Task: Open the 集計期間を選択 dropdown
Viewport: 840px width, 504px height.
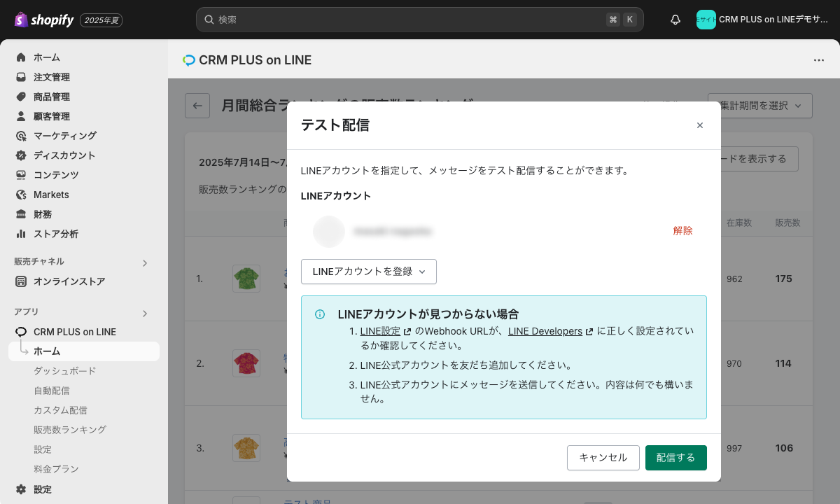Action: point(760,106)
